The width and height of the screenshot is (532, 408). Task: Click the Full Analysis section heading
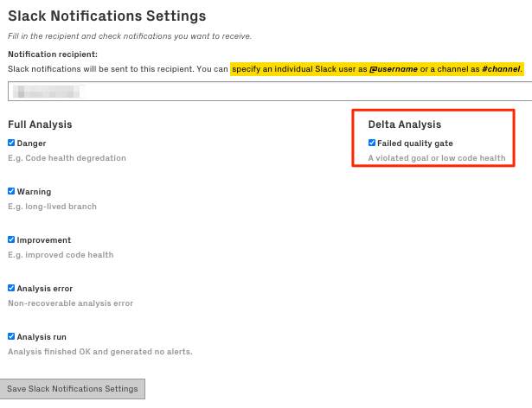point(40,124)
